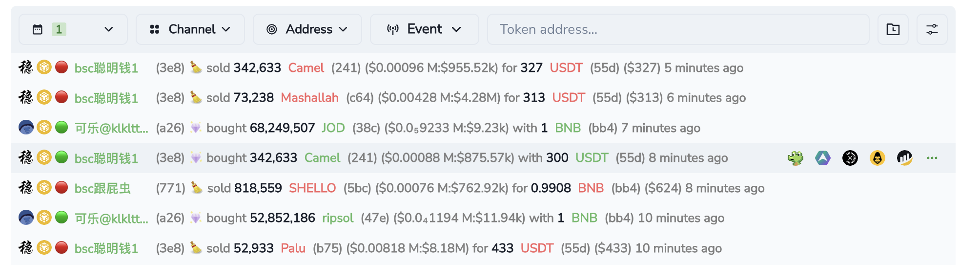Click the SHELLO token name

point(312,188)
